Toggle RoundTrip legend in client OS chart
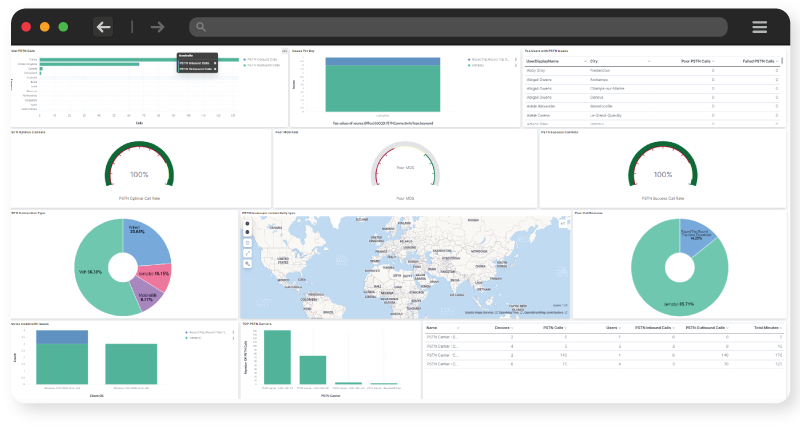The image size is (800, 429). [x=207, y=332]
